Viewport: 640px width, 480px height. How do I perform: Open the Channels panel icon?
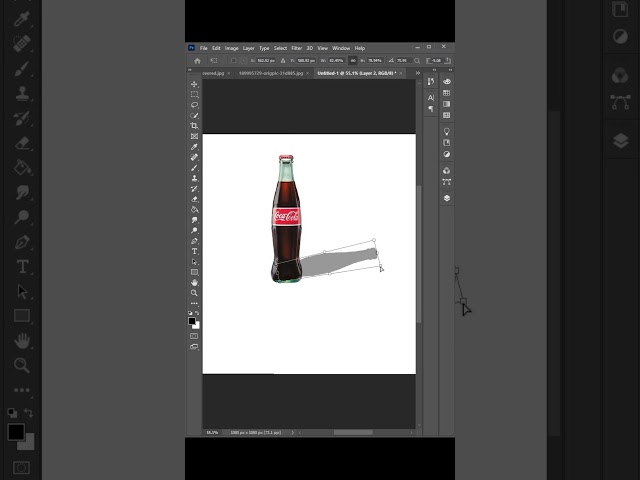pos(447,171)
